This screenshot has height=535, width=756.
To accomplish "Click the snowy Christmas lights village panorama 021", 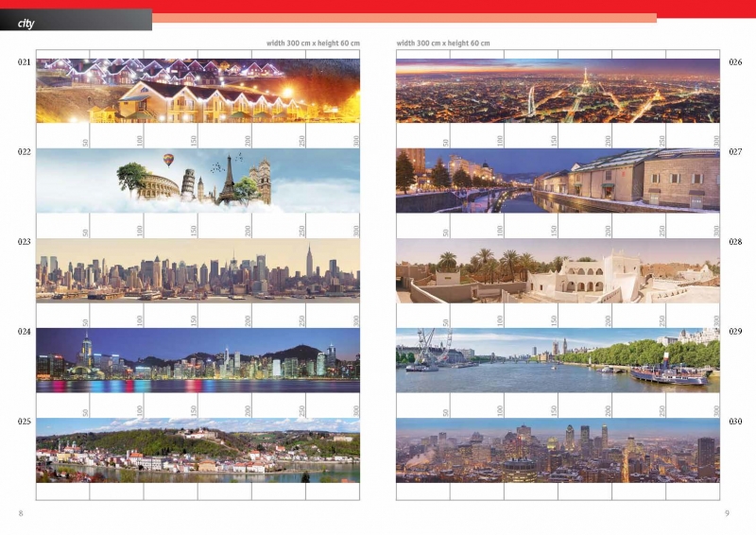I will click(x=198, y=91).
